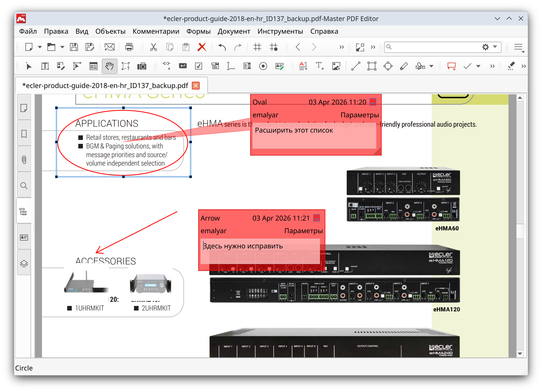Minimize the Oval comment popup
This screenshot has height=392, width=542.
click(x=373, y=102)
